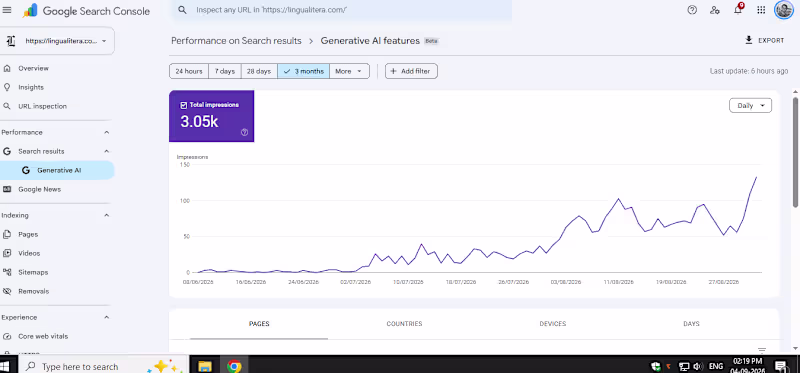Switch to the DEVICES tab

[x=553, y=324]
